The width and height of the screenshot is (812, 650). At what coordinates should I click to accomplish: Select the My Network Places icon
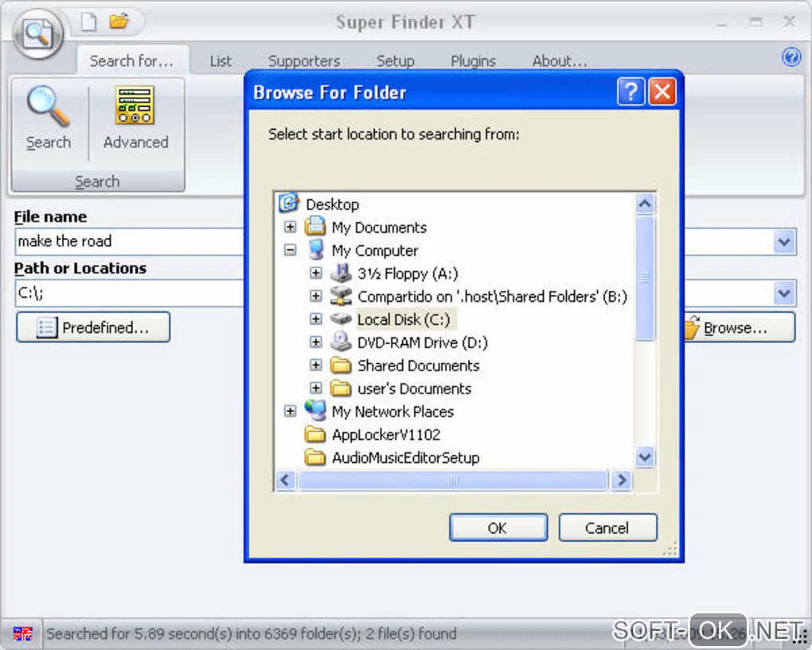point(315,410)
